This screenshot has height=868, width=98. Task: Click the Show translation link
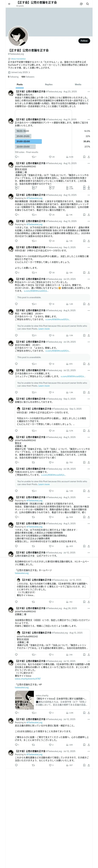tap(18, 59)
